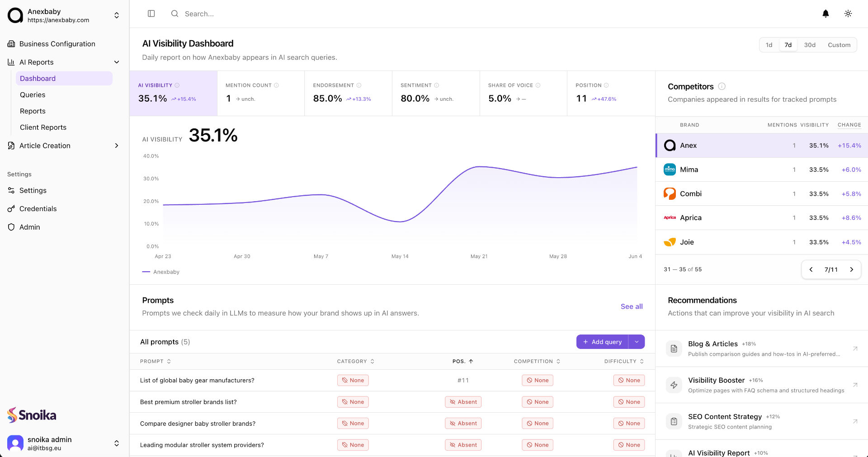
Task: Open Blog & Articles recommendation arrow
Action: [x=855, y=349]
